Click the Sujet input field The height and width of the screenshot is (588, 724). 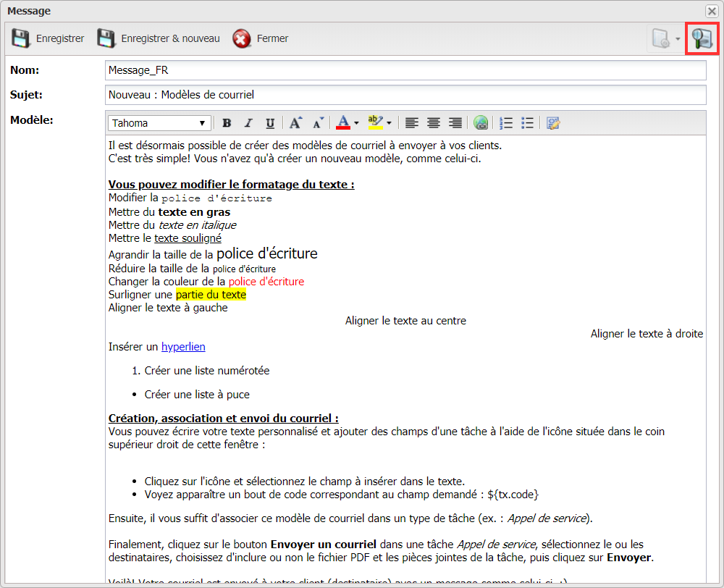click(405, 95)
